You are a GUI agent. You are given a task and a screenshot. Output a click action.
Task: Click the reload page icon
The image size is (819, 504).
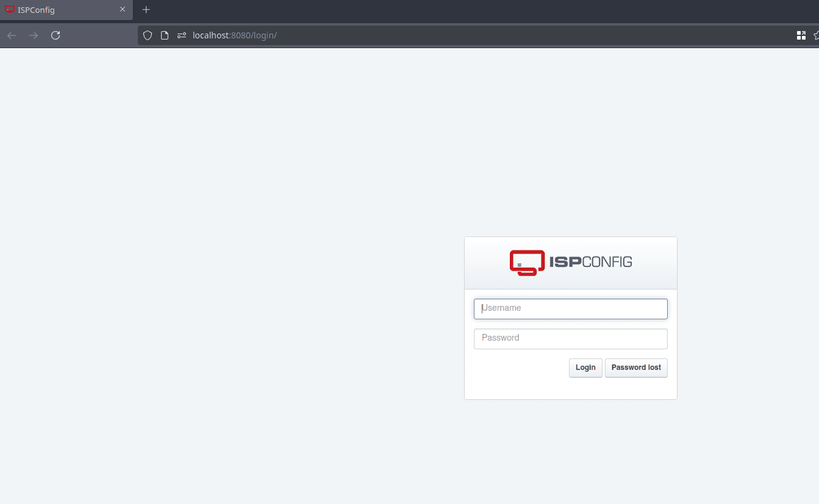point(55,35)
